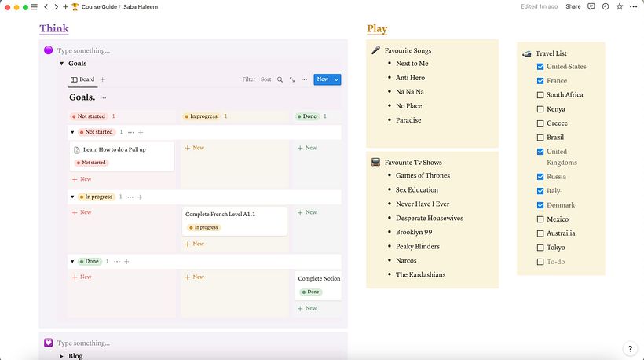Uncheck United States in Travel List
This screenshot has width=644, height=360.
[x=540, y=67]
